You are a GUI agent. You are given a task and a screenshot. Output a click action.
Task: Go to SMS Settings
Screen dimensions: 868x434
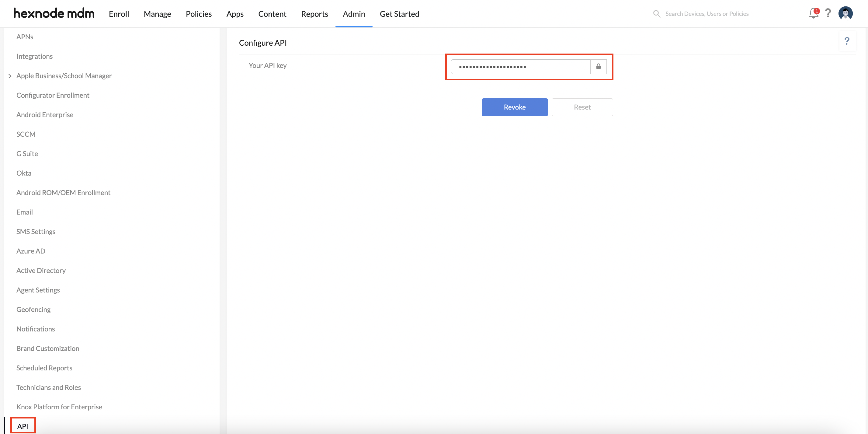36,232
